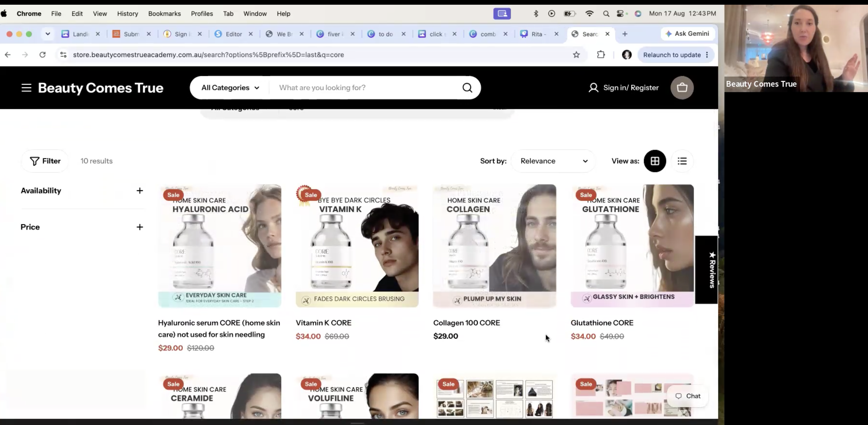Viewport: 868px width, 425px height.
Task: Open the Siri menu bar icon
Action: click(x=637, y=14)
